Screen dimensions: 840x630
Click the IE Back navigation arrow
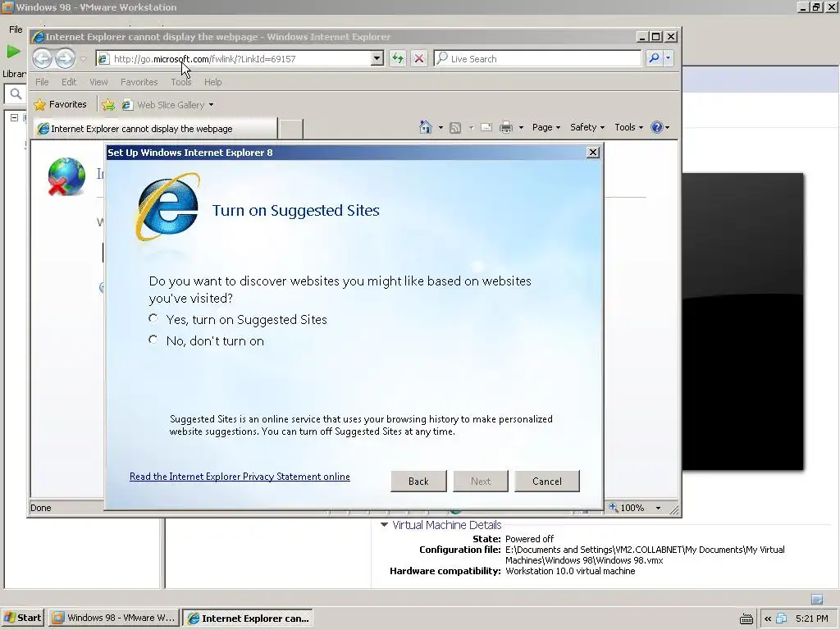click(43, 58)
